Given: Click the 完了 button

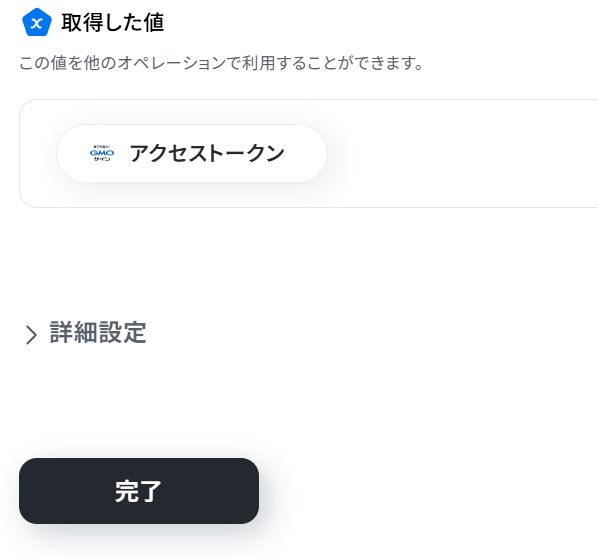Looking at the screenshot, I should [139, 491].
